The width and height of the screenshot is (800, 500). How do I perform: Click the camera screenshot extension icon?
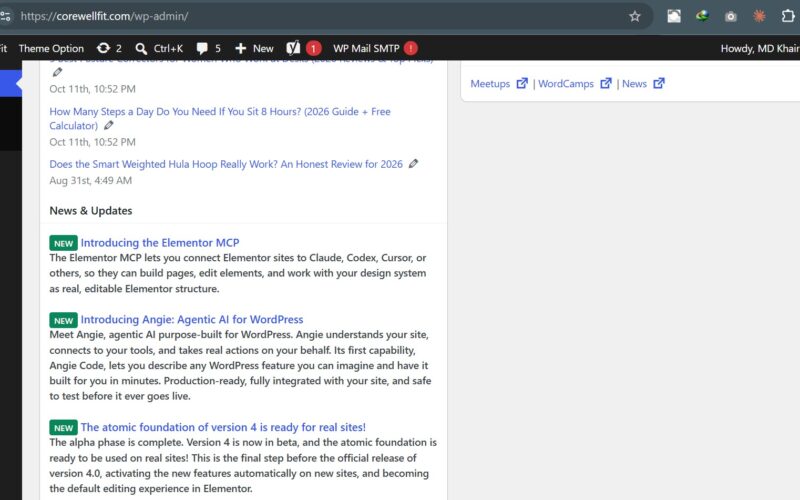(731, 16)
